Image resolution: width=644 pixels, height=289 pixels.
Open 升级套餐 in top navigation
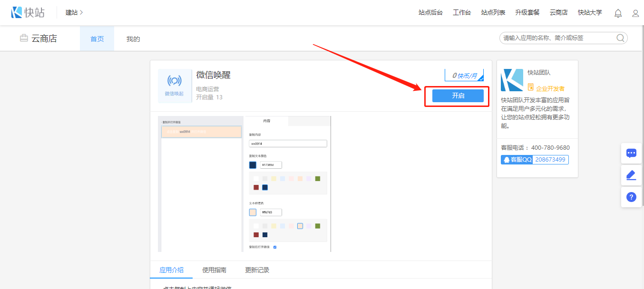point(527,13)
